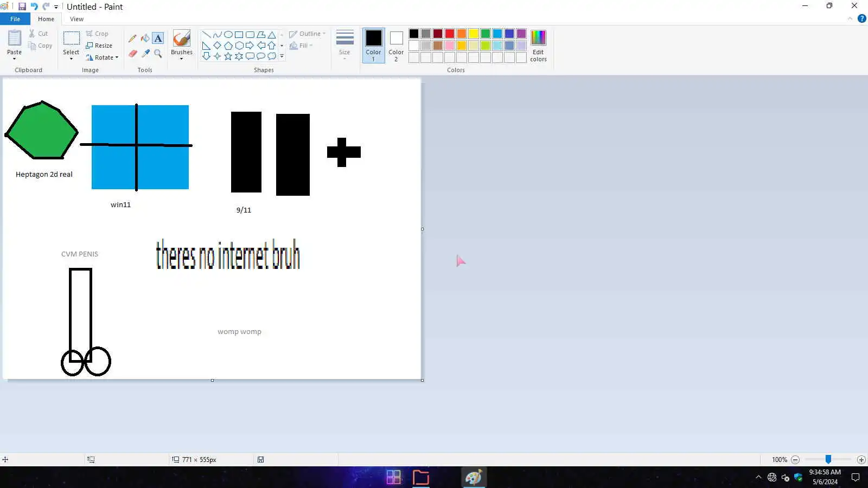Expand the Shapes gallery with More arrow
The image size is (868, 488).
pos(282,56)
